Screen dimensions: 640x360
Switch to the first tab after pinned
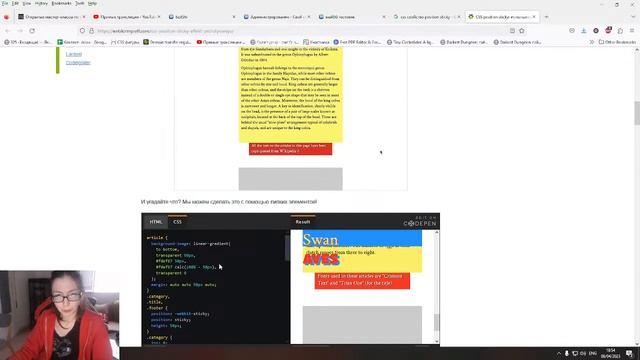click(51, 17)
